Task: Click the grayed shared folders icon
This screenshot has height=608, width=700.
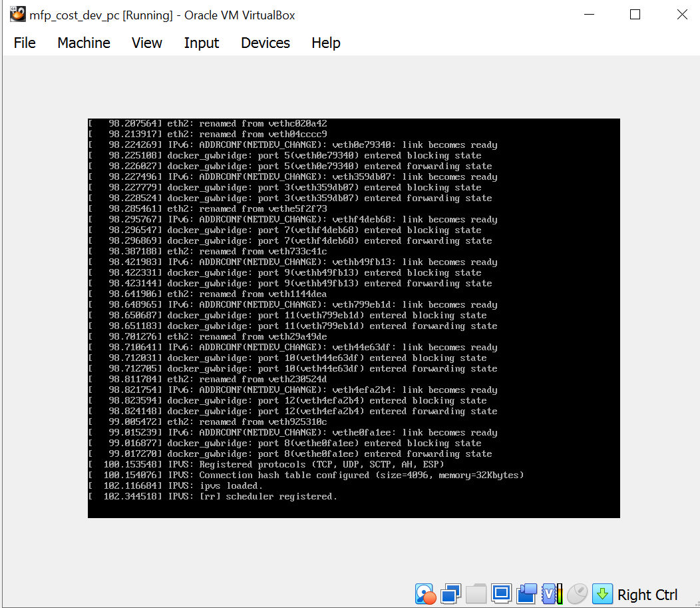Action: (476, 594)
